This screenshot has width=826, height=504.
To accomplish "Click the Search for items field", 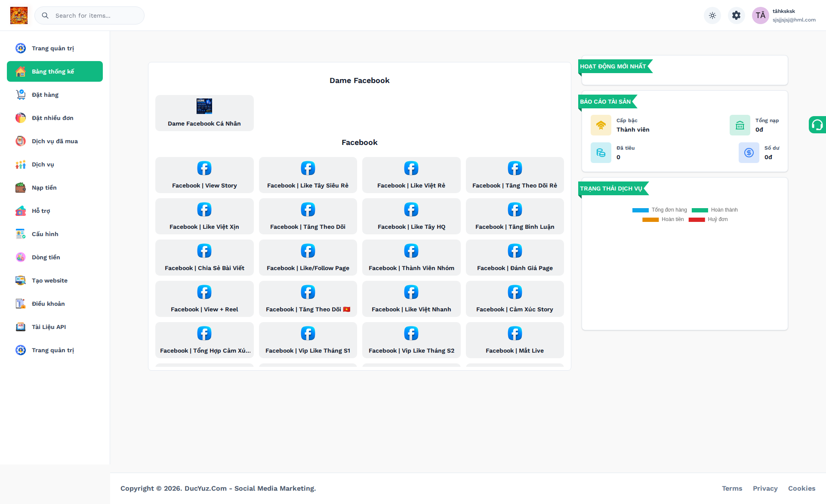I will click(x=89, y=15).
